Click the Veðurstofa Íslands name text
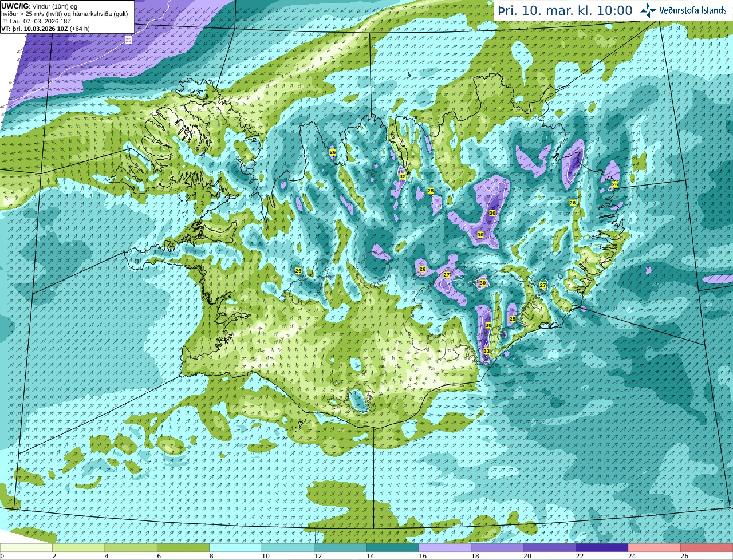Screen dimensions: 733x560 pos(693,10)
